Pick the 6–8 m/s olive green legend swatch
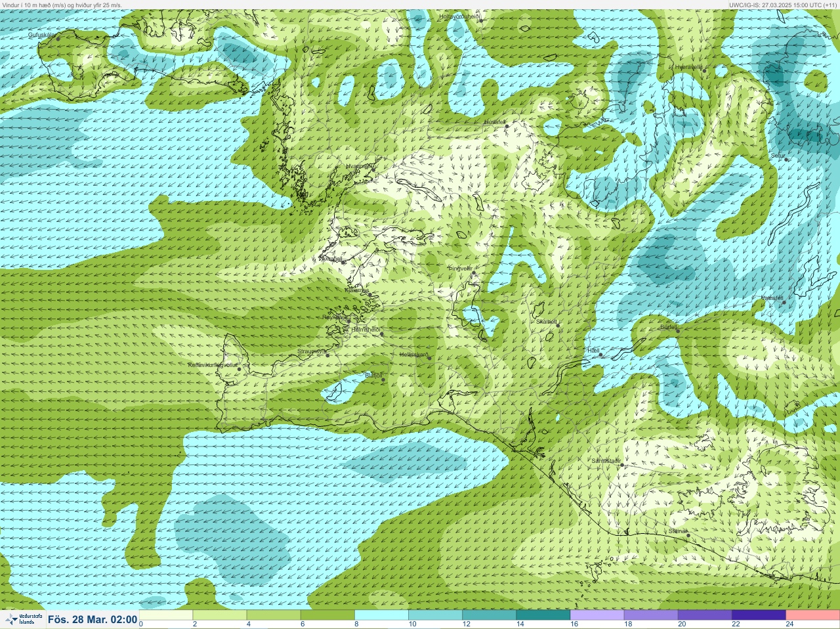 (x=327, y=615)
